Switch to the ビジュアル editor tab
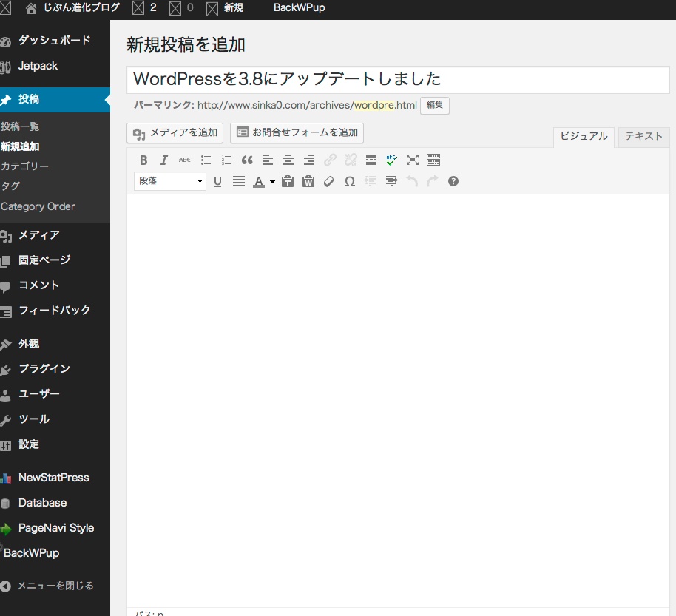The image size is (676, 616). click(584, 136)
